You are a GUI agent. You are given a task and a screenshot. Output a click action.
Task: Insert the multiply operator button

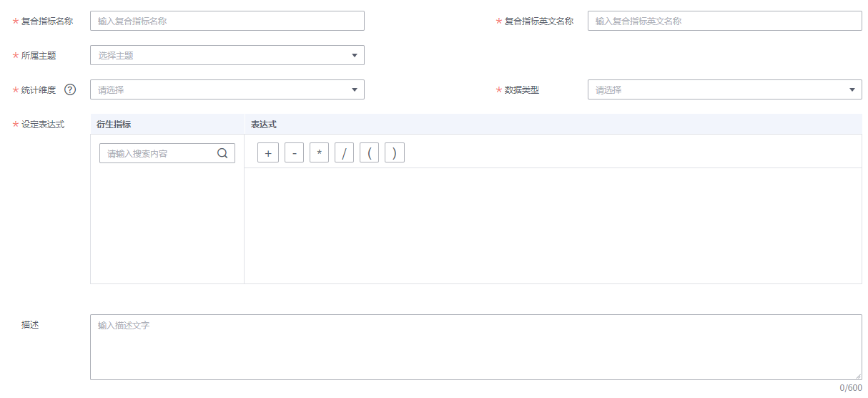(x=319, y=153)
